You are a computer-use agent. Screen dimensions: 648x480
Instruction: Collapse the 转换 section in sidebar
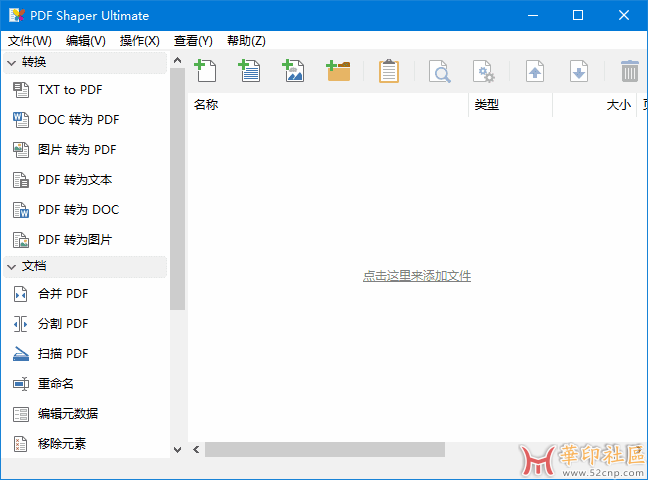pyautogui.click(x=12, y=62)
